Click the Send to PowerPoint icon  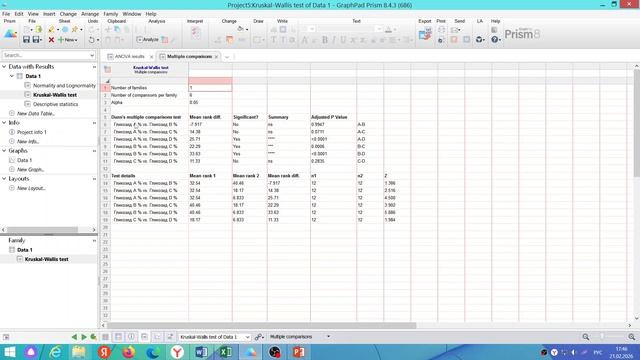pyautogui.click(x=454, y=40)
